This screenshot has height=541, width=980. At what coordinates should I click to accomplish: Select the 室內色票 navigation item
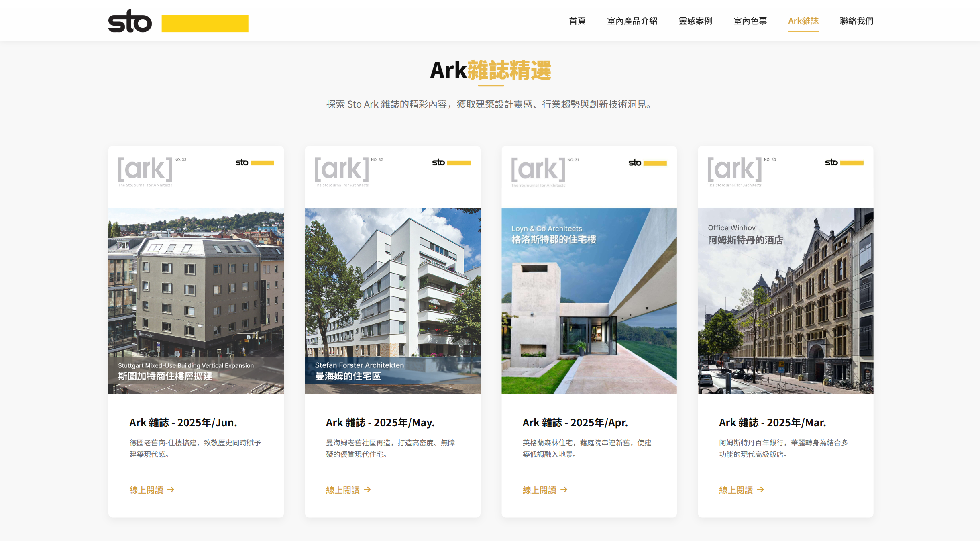pyautogui.click(x=750, y=21)
